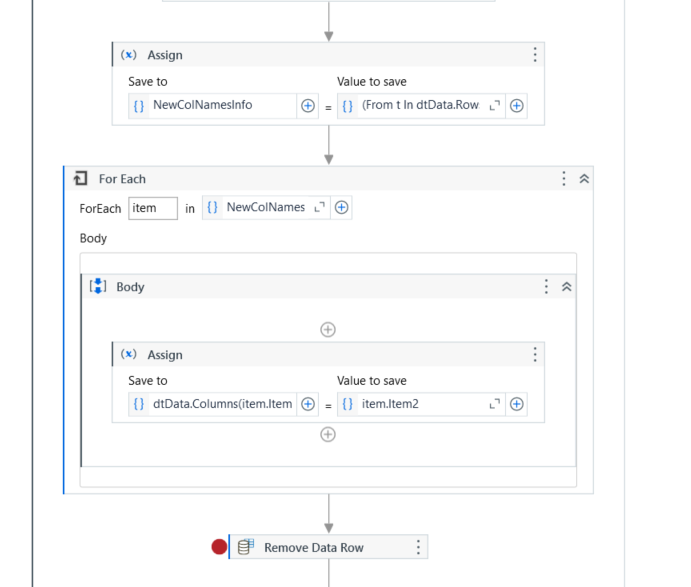691x587 pixels.
Task: Expand the item.Item2 expression editor
Action: pos(494,405)
